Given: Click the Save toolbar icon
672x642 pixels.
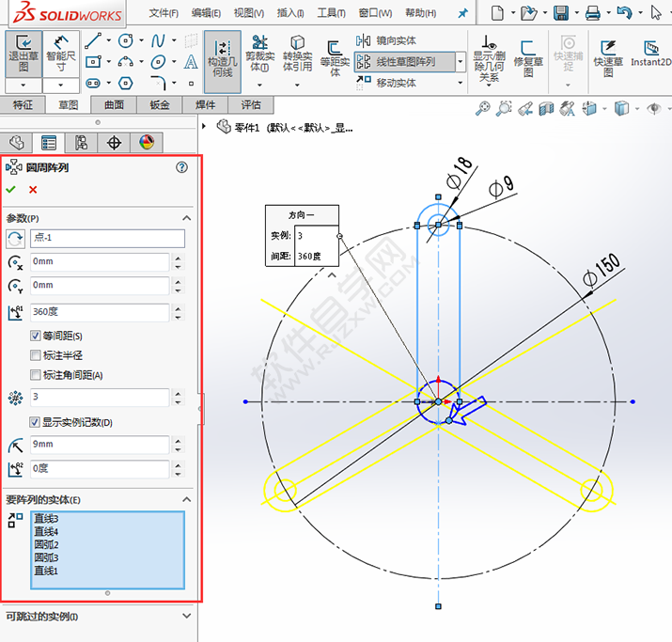Looking at the screenshot, I should click(560, 13).
